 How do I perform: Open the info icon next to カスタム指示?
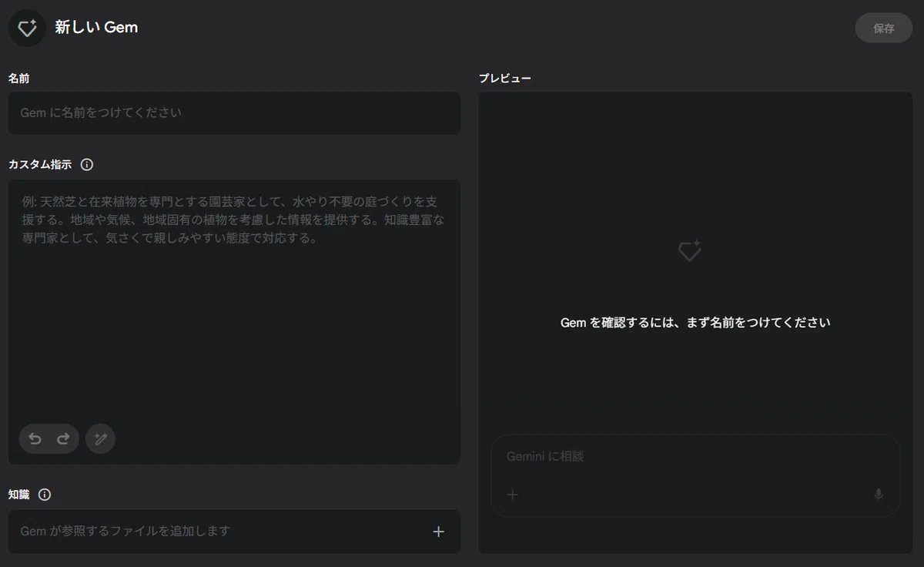87,164
